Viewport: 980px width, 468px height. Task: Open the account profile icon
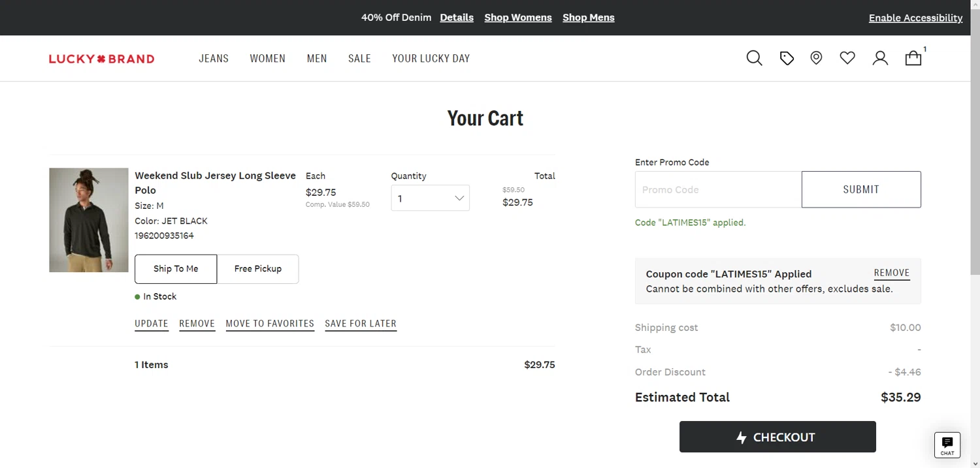880,58
